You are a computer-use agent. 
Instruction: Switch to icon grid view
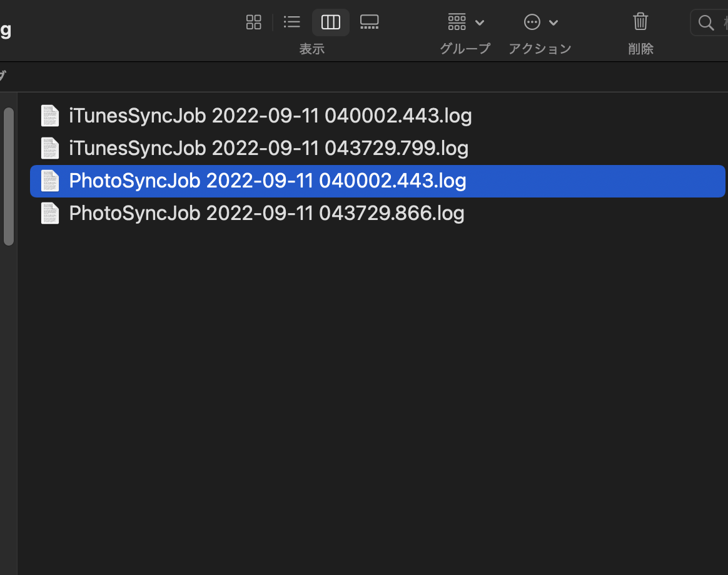coord(254,22)
